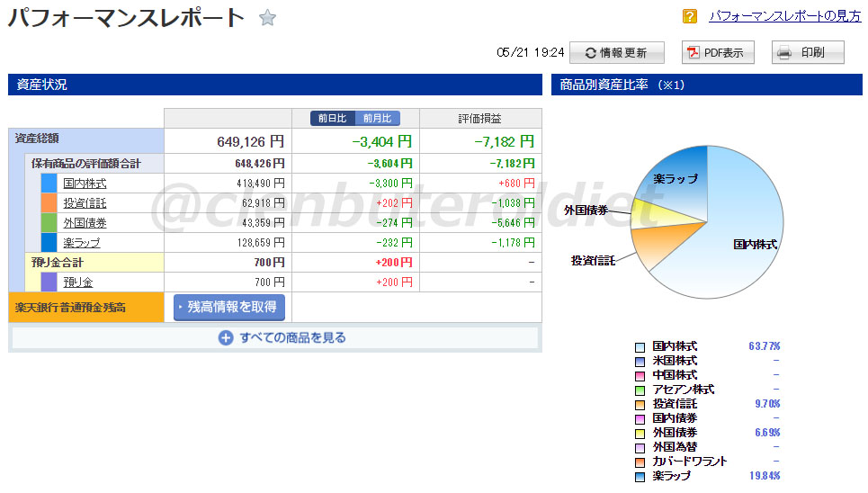
Task: Click the 預り金合計 row label
Action: [x=57, y=263]
